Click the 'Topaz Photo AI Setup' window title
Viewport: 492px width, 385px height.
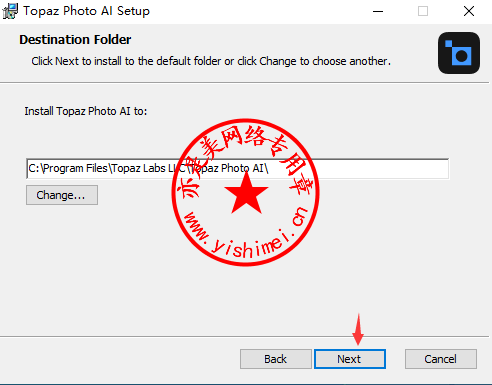[87, 11]
